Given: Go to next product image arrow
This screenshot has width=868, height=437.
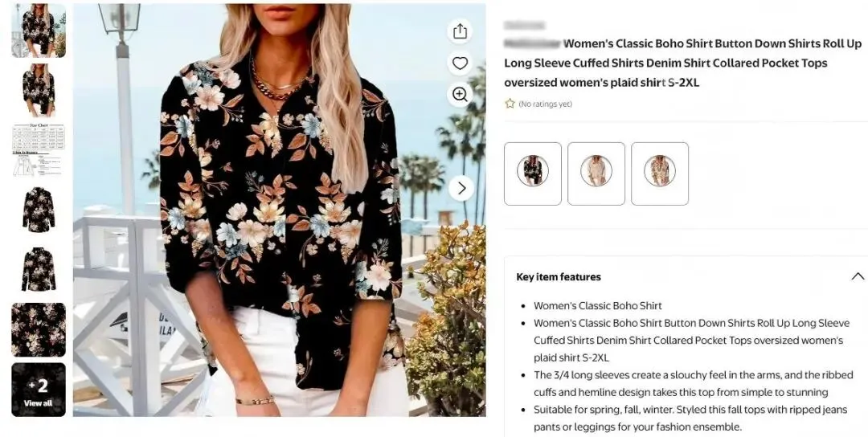Looking at the screenshot, I should pyautogui.click(x=461, y=189).
